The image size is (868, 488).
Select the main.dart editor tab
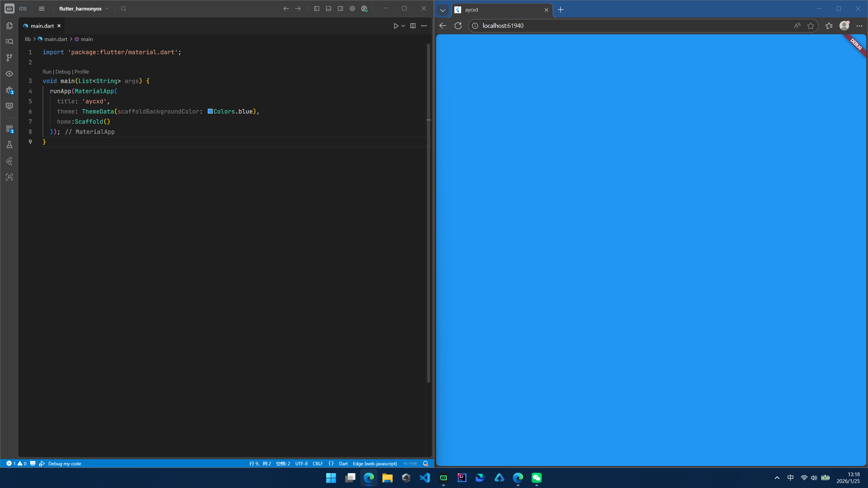[x=42, y=26]
